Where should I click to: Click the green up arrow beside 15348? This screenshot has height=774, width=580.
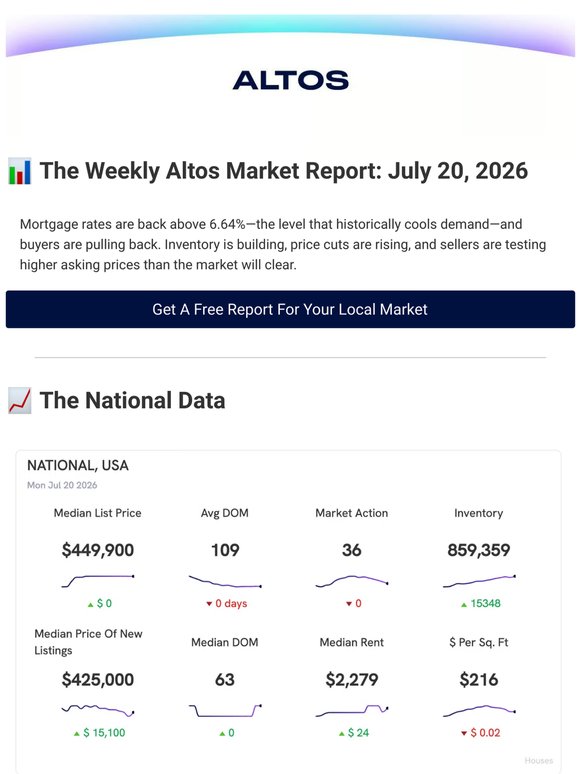464,604
